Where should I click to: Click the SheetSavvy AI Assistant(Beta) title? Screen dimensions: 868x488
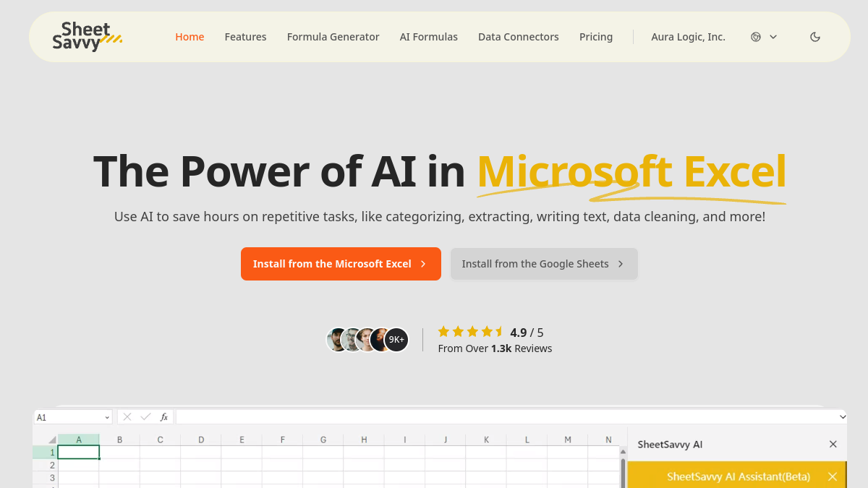click(x=739, y=476)
